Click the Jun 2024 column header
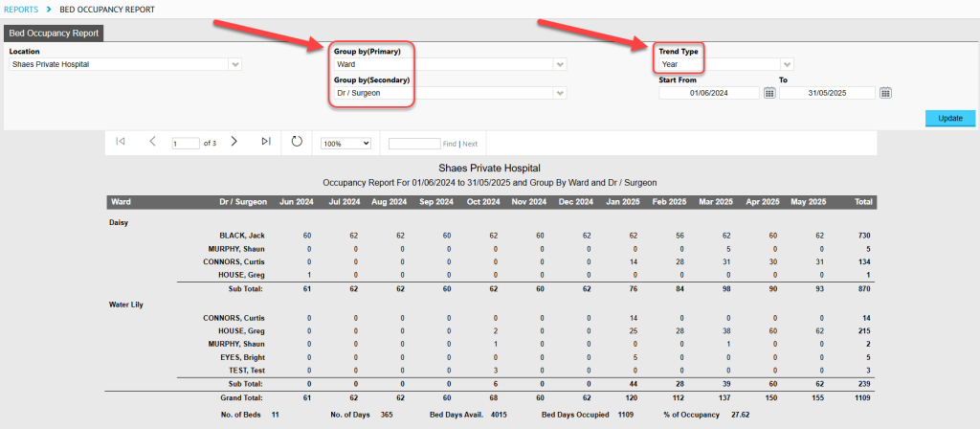 click(x=295, y=202)
